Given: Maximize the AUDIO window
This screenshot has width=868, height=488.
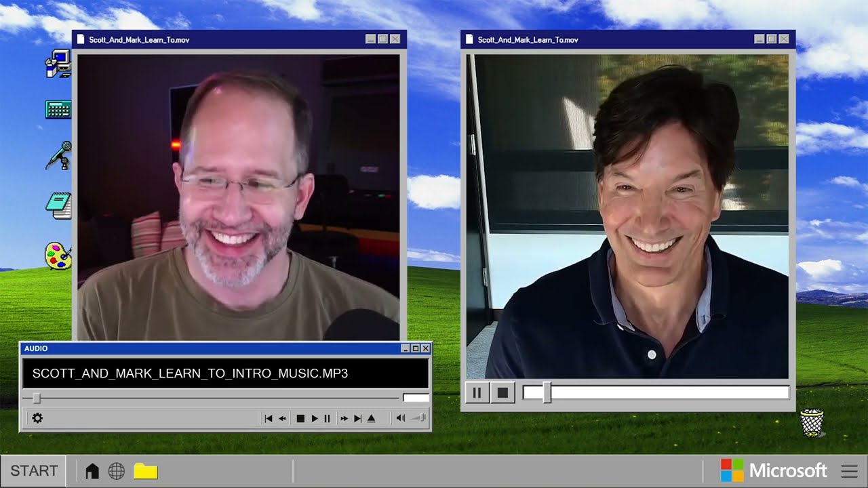Looking at the screenshot, I should 415,348.
